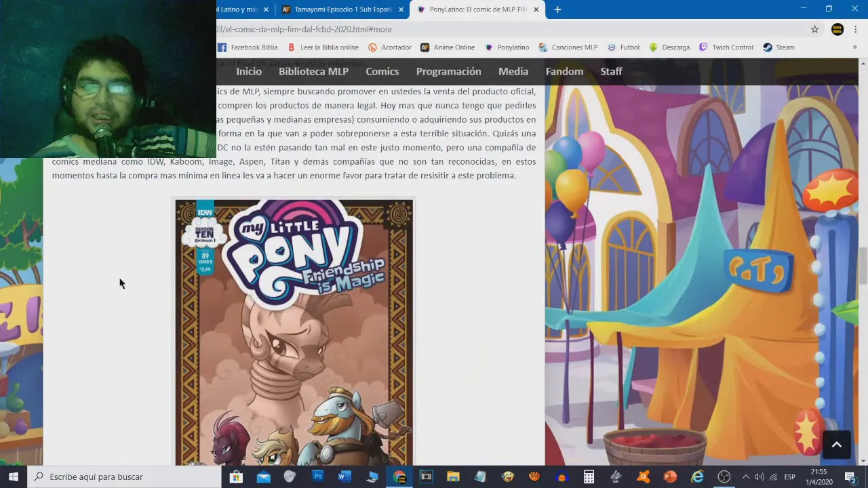Open the Staff page link

tap(611, 71)
